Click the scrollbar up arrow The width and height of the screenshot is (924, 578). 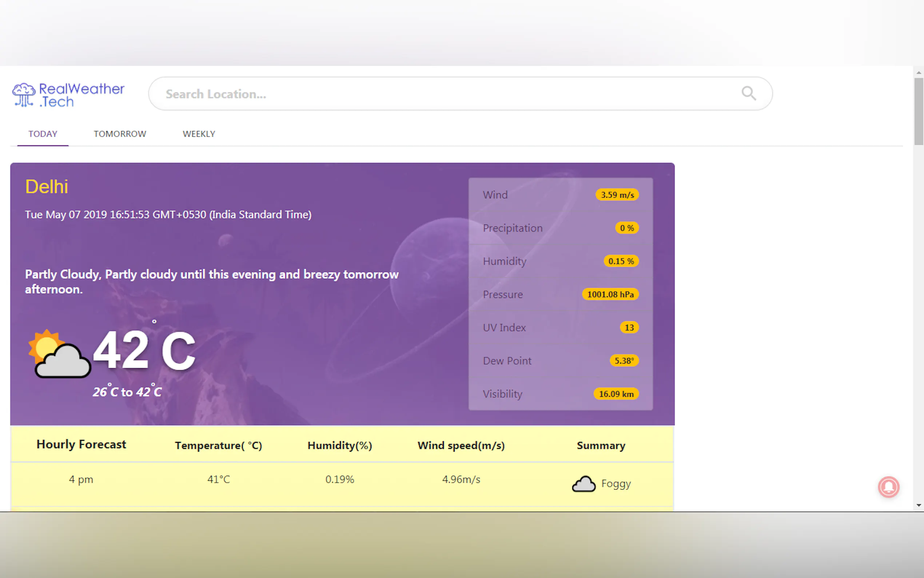coord(918,72)
